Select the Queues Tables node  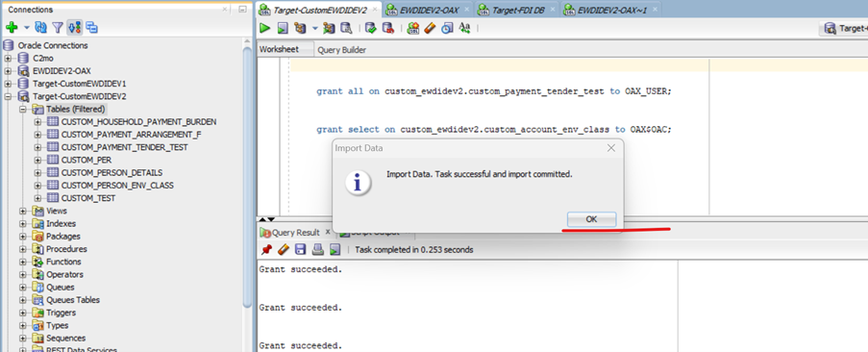click(73, 300)
